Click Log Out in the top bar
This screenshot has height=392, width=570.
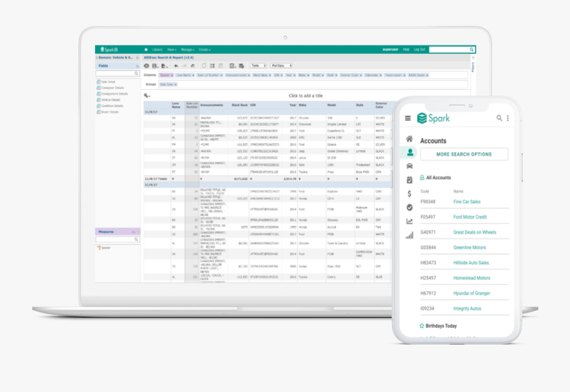[x=419, y=49]
